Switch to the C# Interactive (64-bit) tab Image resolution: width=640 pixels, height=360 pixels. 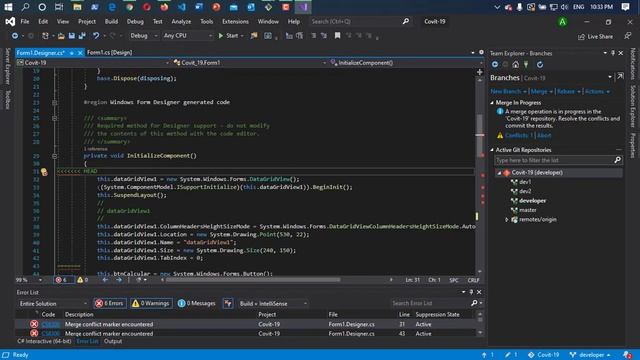click(x=44, y=341)
